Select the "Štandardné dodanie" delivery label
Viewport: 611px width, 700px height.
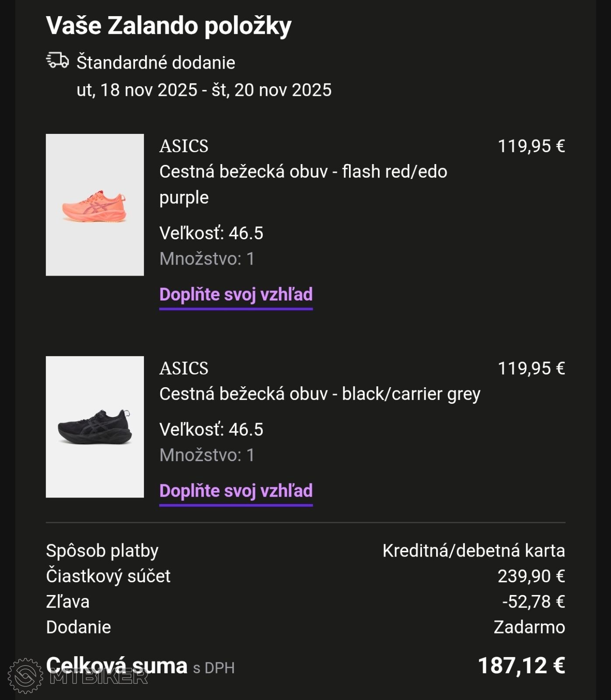tap(156, 63)
